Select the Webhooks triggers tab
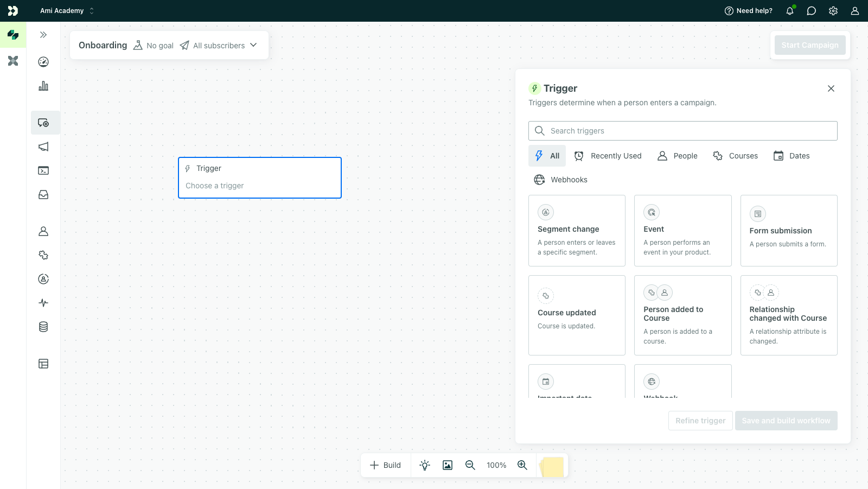The height and width of the screenshot is (489, 868). coord(560,180)
